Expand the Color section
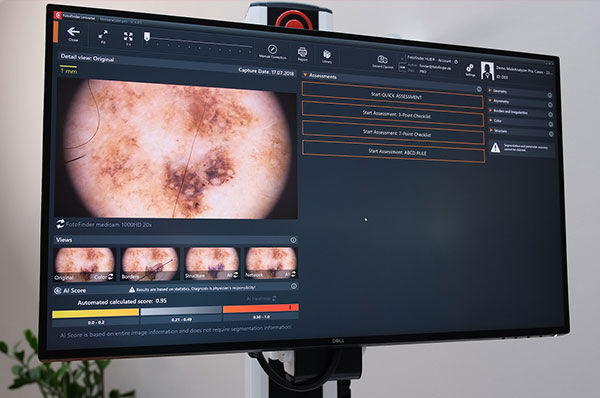 coord(491,121)
